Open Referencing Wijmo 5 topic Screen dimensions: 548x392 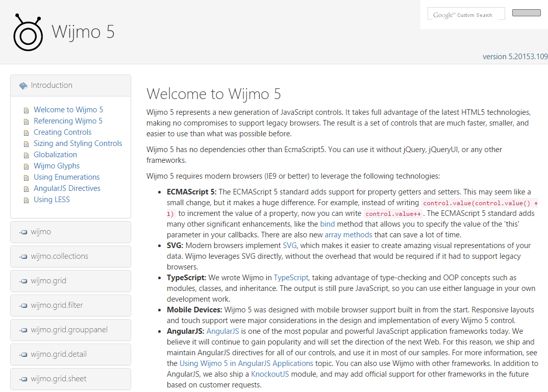[68, 121]
